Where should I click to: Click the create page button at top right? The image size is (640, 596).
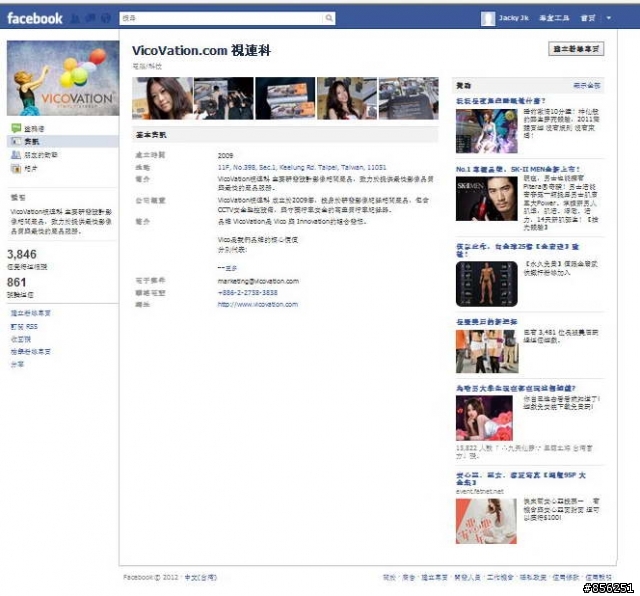click(x=576, y=49)
